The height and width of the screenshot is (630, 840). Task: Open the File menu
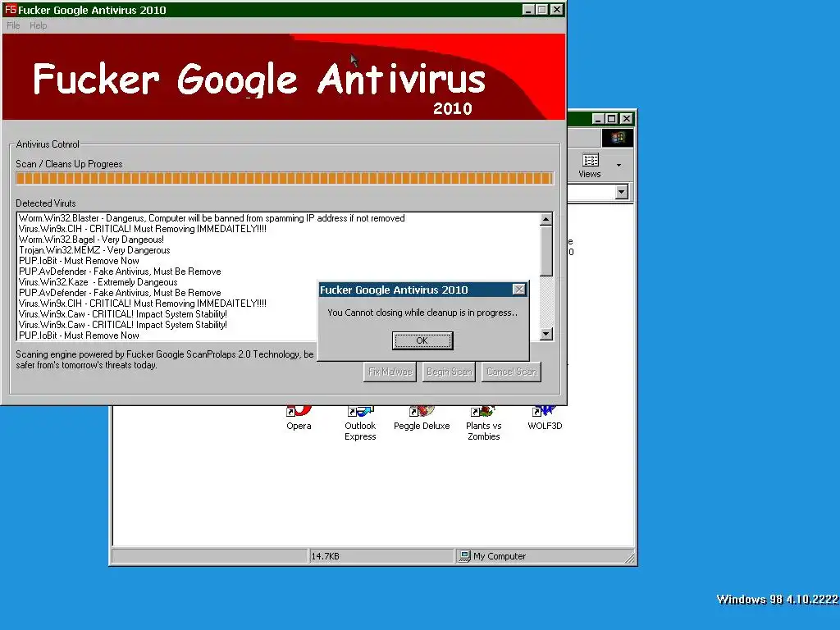(x=13, y=25)
